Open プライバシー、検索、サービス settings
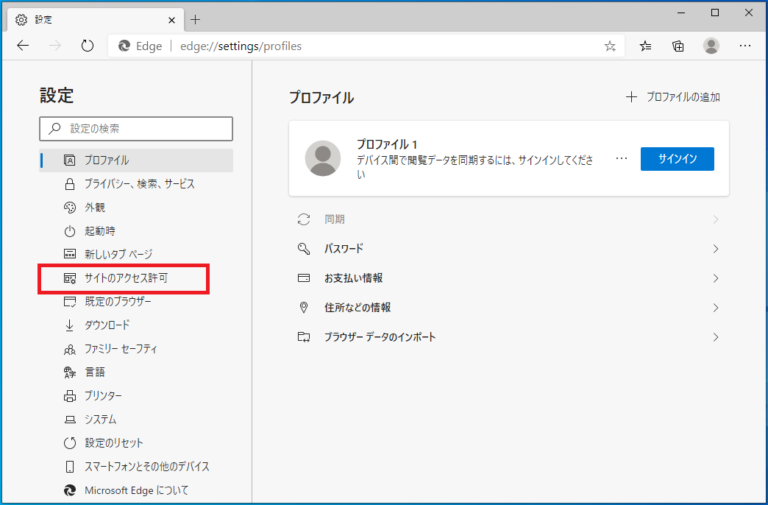 (x=136, y=184)
